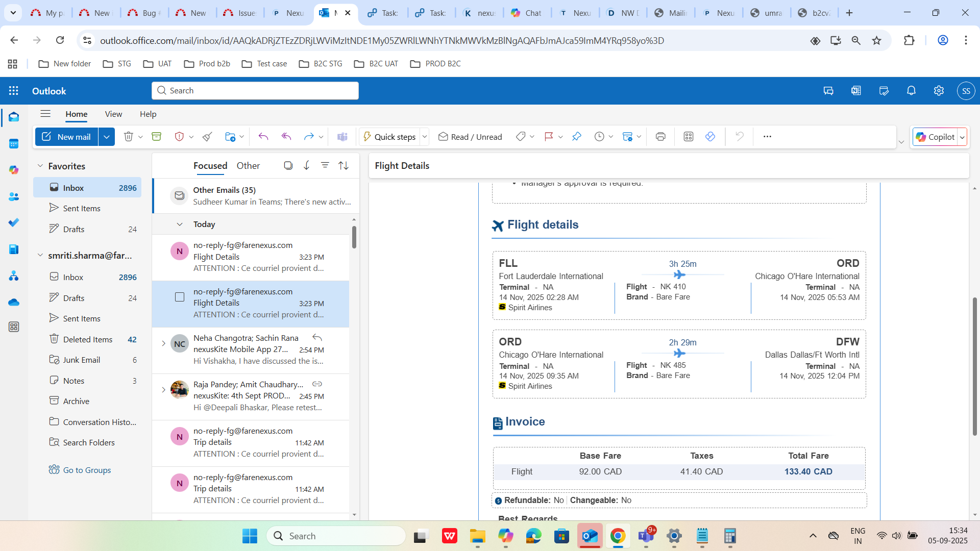Click the Pin icon in toolbar
This screenshot has width=980, height=551.
pos(577,137)
